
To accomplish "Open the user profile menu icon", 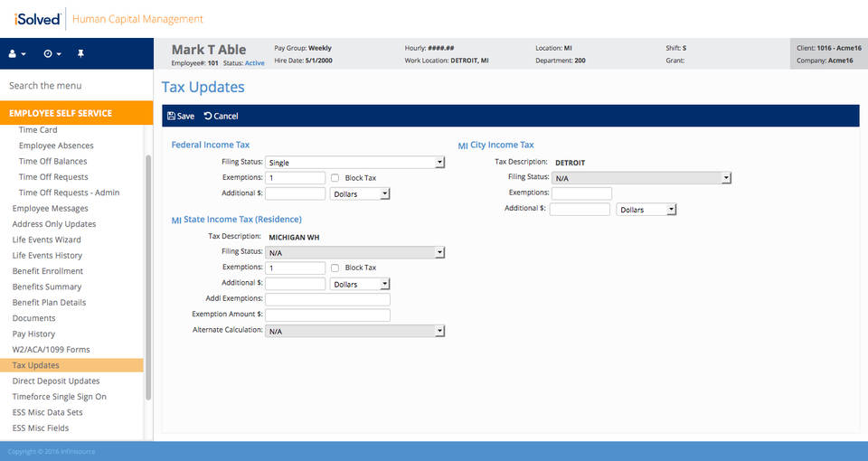I will pos(16,54).
